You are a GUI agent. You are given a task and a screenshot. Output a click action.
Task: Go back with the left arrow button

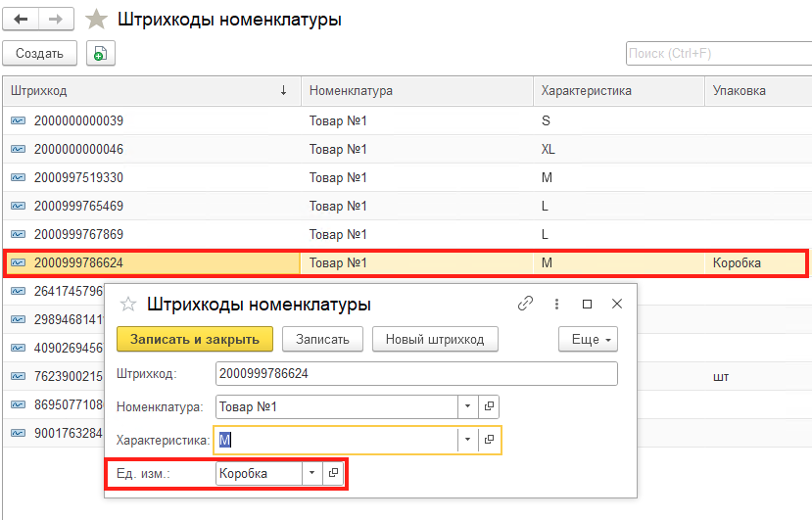pos(21,20)
